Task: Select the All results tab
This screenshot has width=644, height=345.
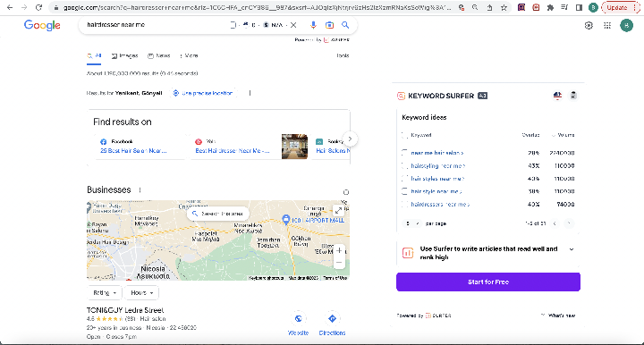Action: click(x=94, y=55)
